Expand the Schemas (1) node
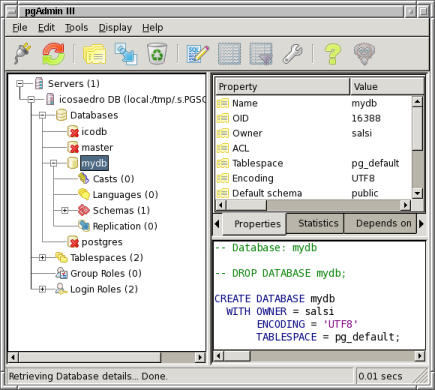This screenshot has width=435, height=390. pos(65,210)
